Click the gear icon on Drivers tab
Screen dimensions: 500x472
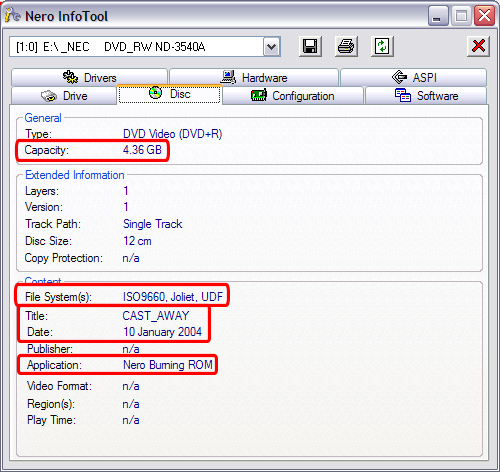[70, 77]
